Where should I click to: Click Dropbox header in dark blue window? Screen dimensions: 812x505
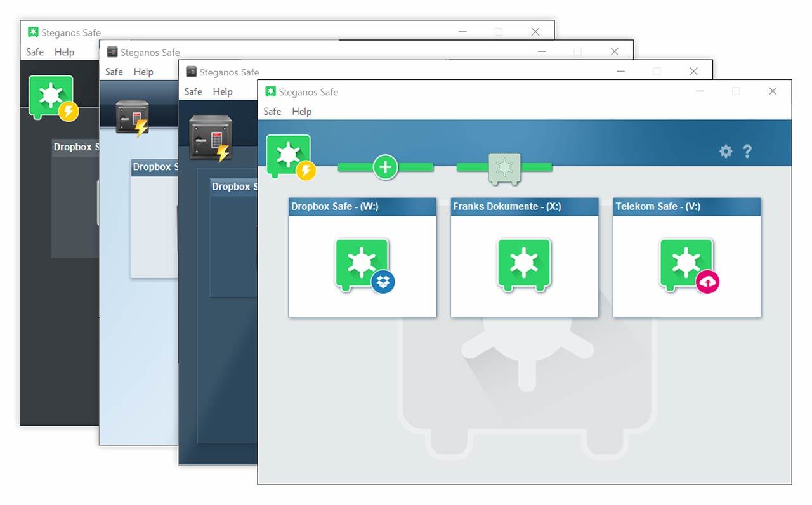[234, 187]
